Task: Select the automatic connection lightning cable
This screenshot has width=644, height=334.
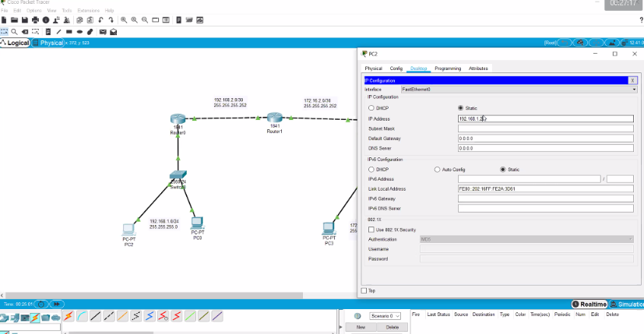Action: 68,316
